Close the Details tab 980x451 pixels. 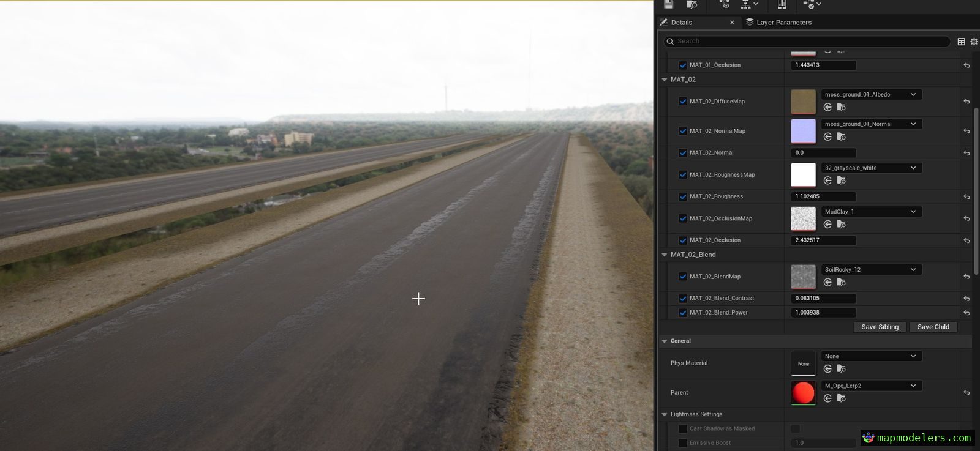pos(732,23)
